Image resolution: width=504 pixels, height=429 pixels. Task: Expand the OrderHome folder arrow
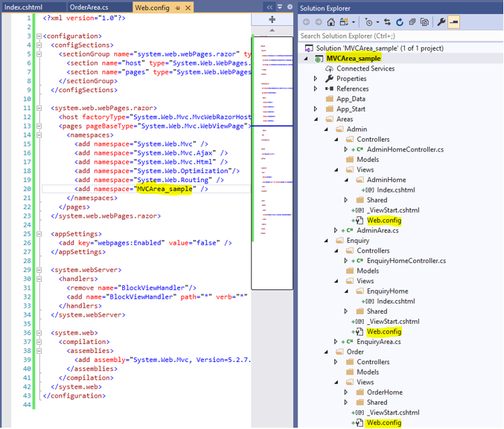pyautogui.click(x=346, y=392)
